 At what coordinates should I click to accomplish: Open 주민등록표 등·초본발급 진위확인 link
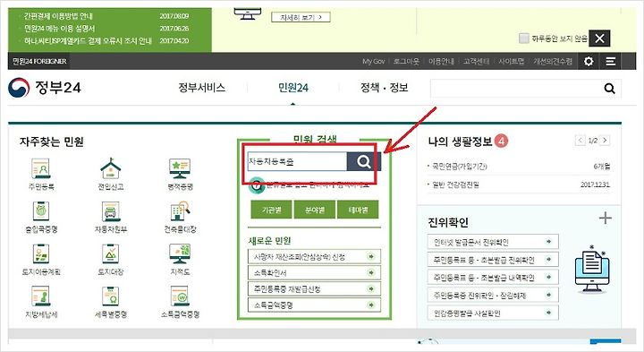tap(493, 260)
